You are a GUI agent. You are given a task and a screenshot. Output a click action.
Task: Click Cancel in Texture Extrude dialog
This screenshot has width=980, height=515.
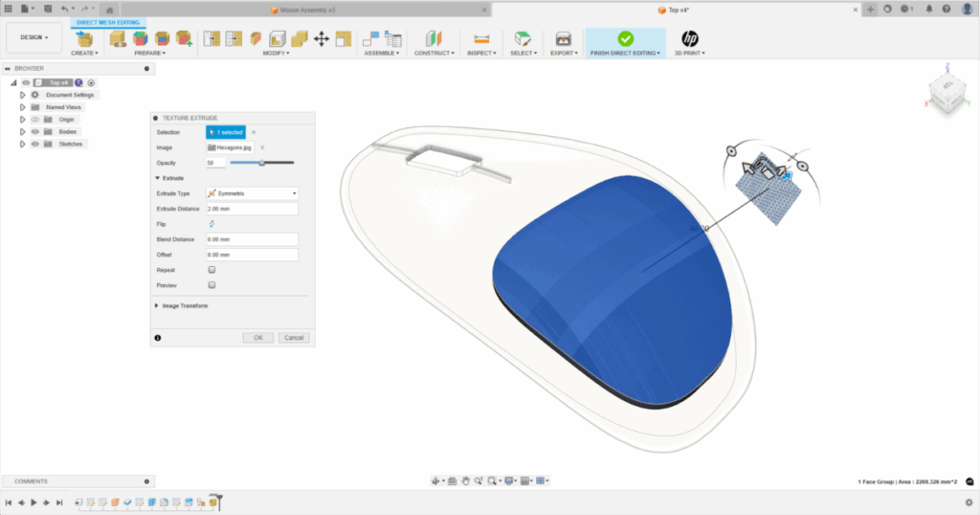coord(294,338)
